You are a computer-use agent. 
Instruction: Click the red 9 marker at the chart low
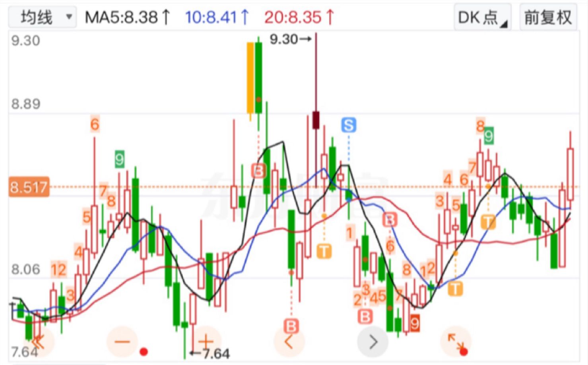415,323
